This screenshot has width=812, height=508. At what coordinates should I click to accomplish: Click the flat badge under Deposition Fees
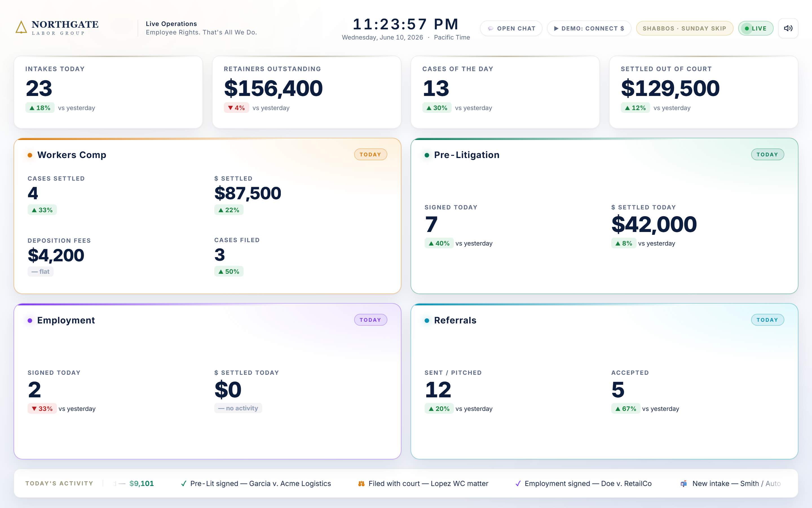point(41,271)
